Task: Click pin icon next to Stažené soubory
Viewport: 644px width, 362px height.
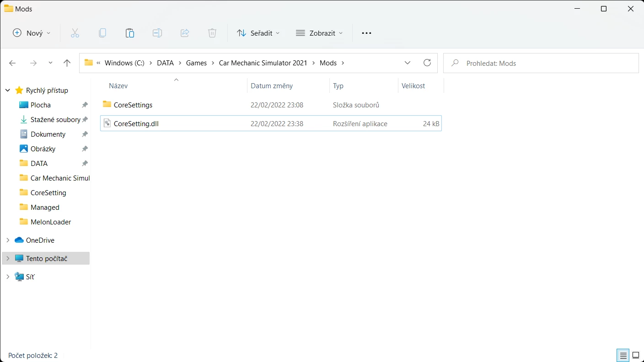Action: [x=85, y=120]
